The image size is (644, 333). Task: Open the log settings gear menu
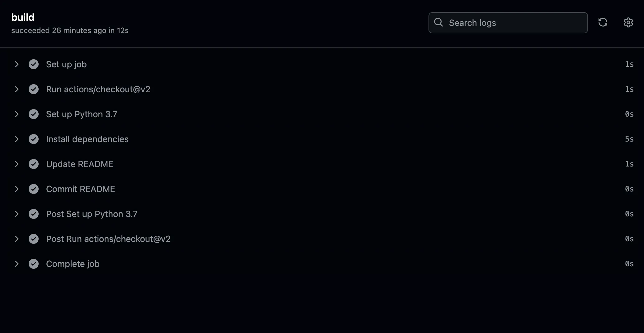[x=628, y=22]
